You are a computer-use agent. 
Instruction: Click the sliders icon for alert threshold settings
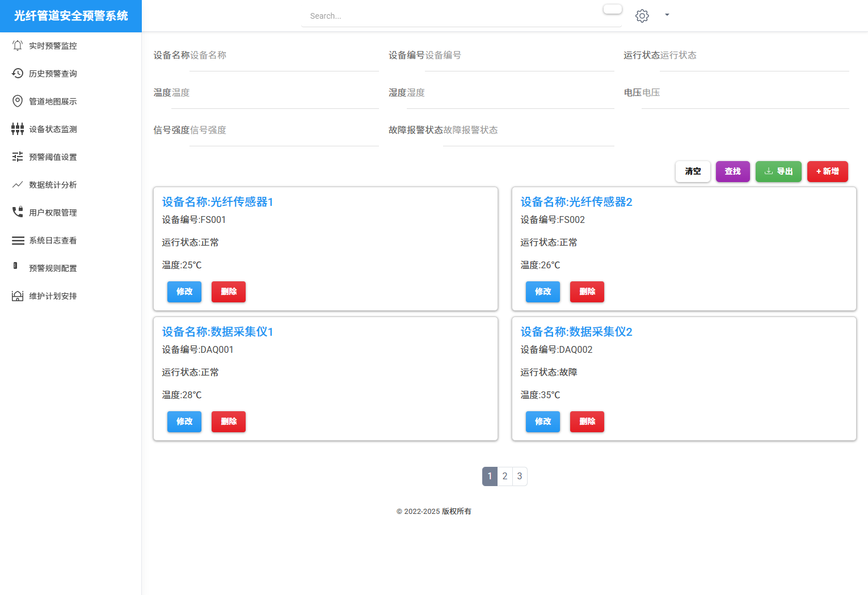point(18,157)
